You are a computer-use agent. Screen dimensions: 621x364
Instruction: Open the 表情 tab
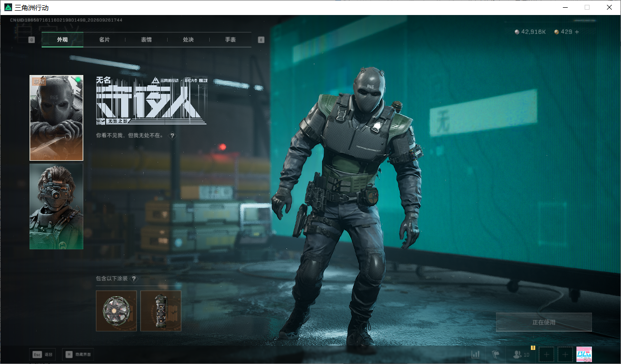pyautogui.click(x=146, y=40)
